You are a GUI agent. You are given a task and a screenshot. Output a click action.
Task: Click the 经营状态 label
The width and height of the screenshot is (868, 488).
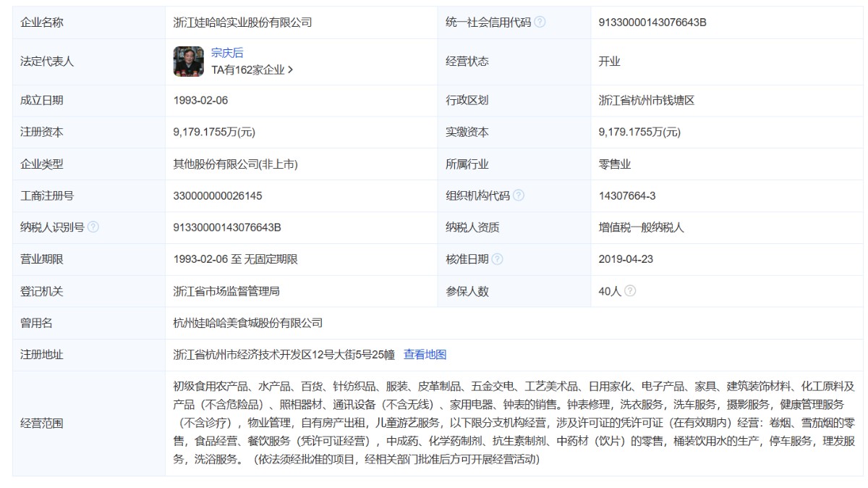[x=467, y=62]
